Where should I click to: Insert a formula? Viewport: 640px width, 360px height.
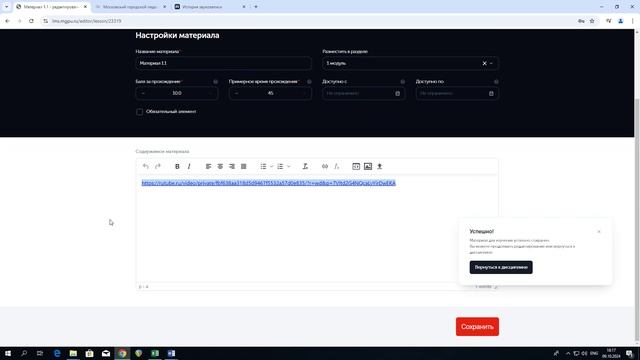click(336, 166)
